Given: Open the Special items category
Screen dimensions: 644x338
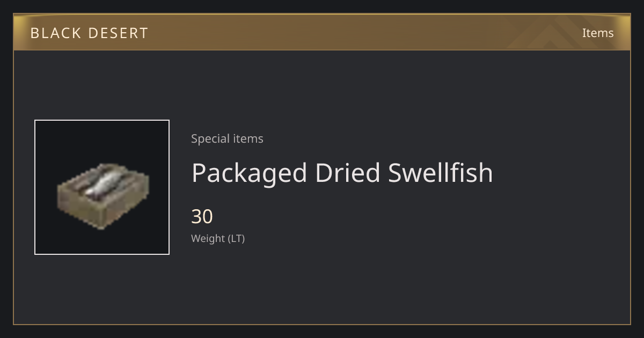Looking at the screenshot, I should coord(227,138).
